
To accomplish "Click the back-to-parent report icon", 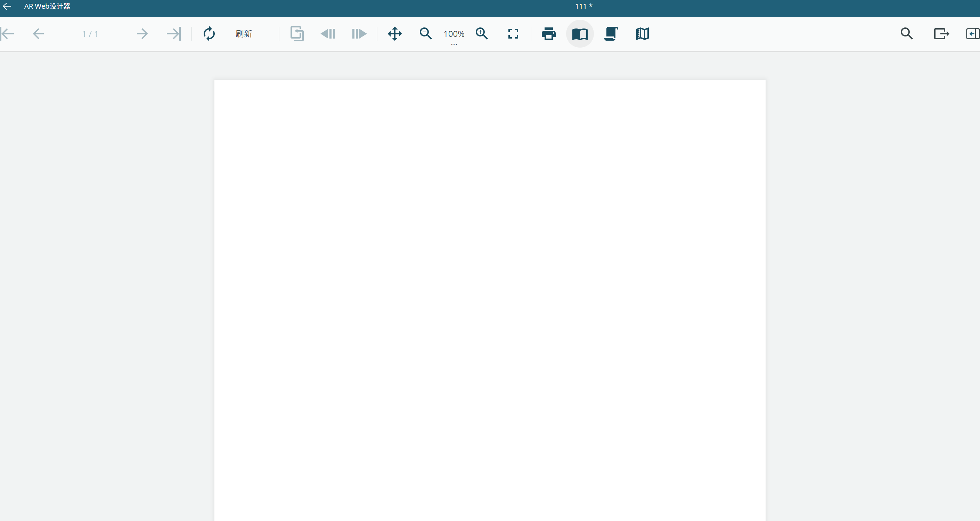I will [297, 34].
